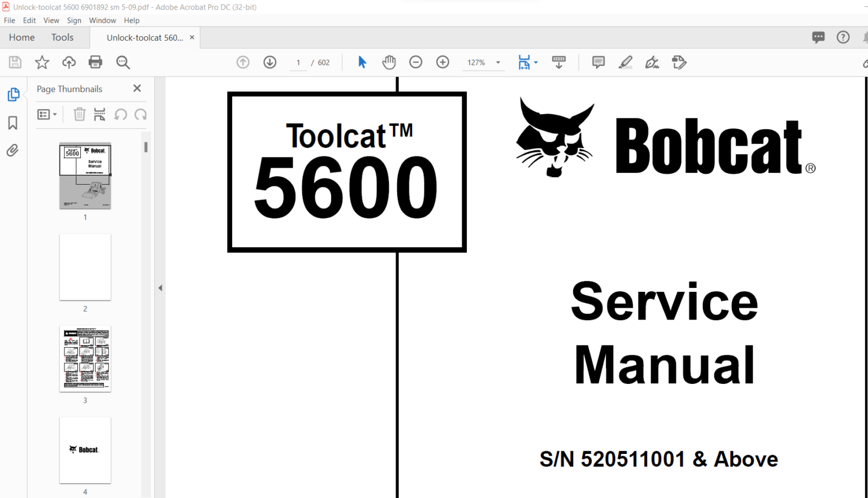Viewport: 868px width, 498px height.
Task: Go to previous page arrow
Action: 243,63
